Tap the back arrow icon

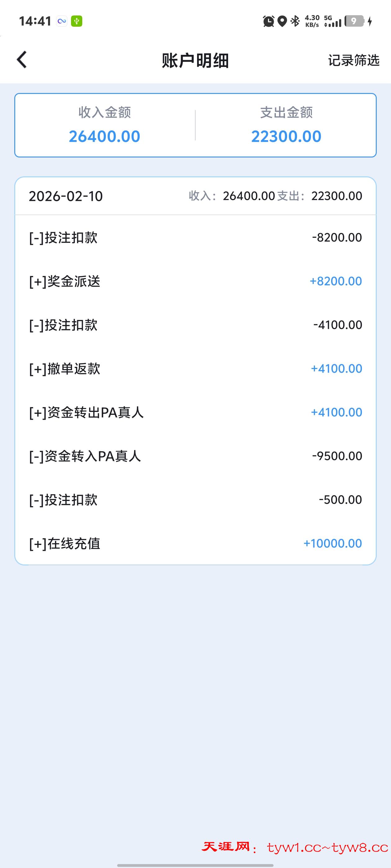[22, 60]
